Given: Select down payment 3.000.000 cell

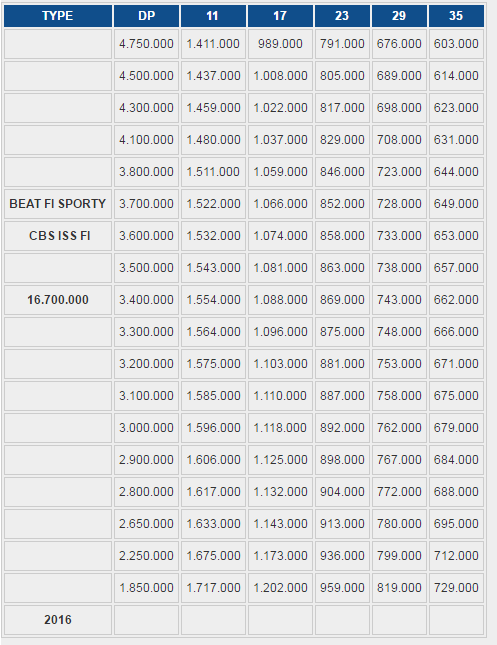Looking at the screenshot, I should (146, 428).
